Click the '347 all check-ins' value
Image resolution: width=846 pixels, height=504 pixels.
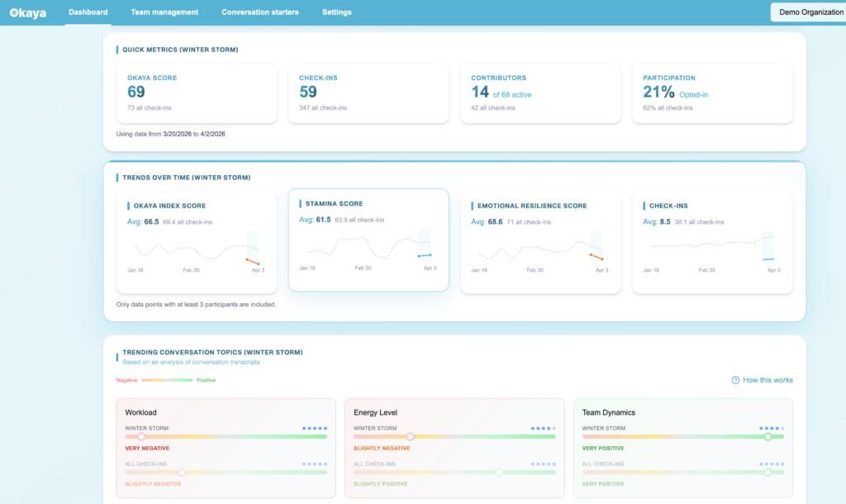click(x=323, y=108)
